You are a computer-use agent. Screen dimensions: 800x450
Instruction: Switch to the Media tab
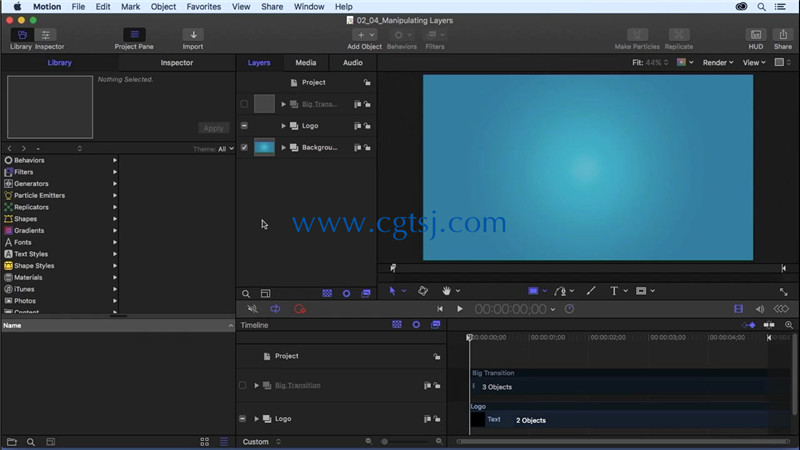306,63
